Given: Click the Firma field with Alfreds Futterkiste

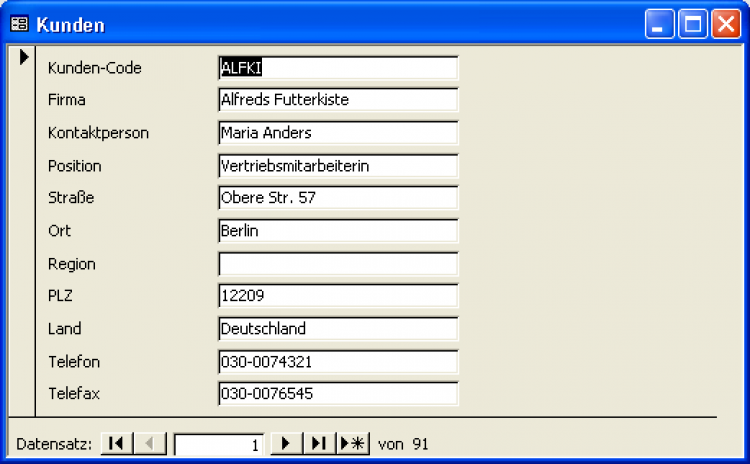Looking at the screenshot, I should [337, 100].
